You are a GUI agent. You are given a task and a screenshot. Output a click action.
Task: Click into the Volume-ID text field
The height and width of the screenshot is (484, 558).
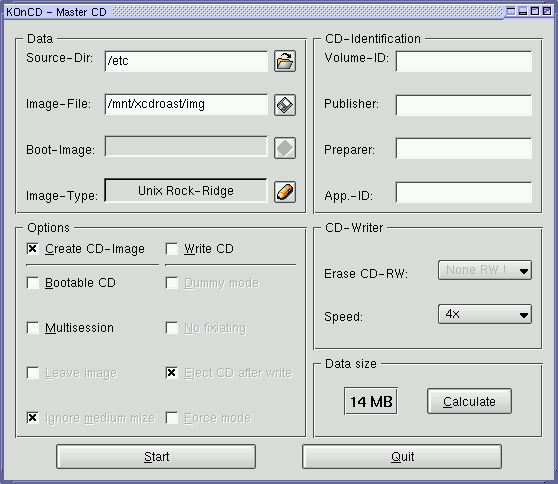tap(464, 61)
